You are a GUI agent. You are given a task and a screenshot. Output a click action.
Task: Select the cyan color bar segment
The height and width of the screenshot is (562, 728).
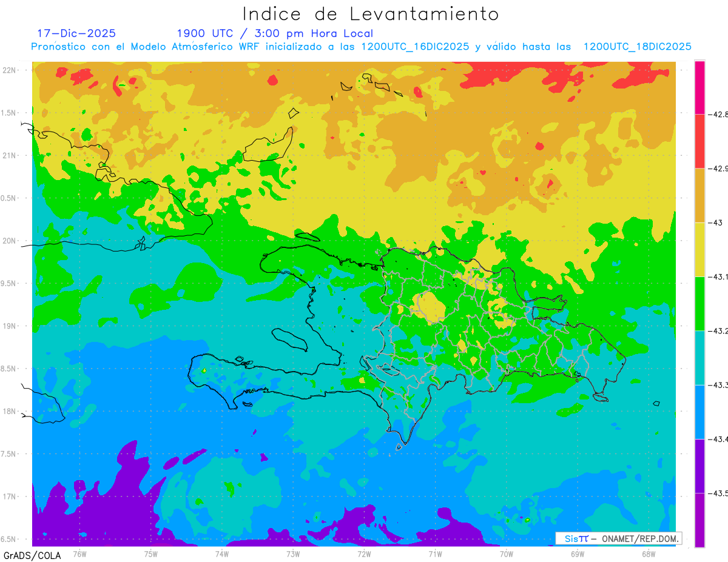tap(699, 357)
